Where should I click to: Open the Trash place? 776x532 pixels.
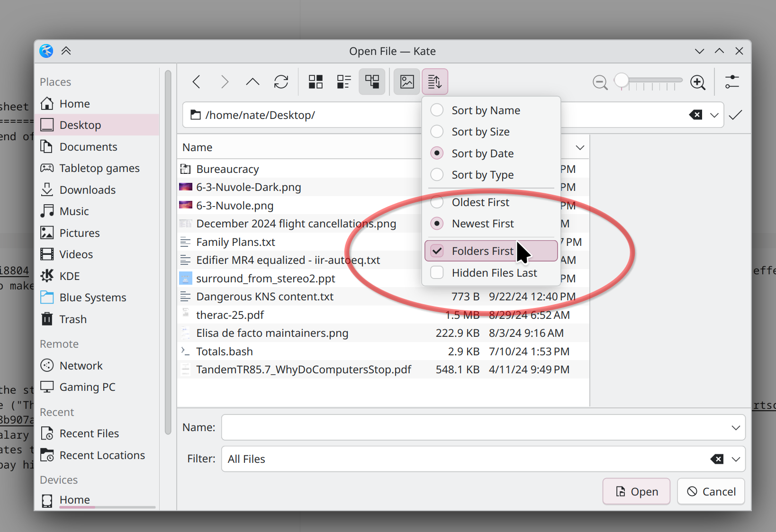[x=97, y=319]
